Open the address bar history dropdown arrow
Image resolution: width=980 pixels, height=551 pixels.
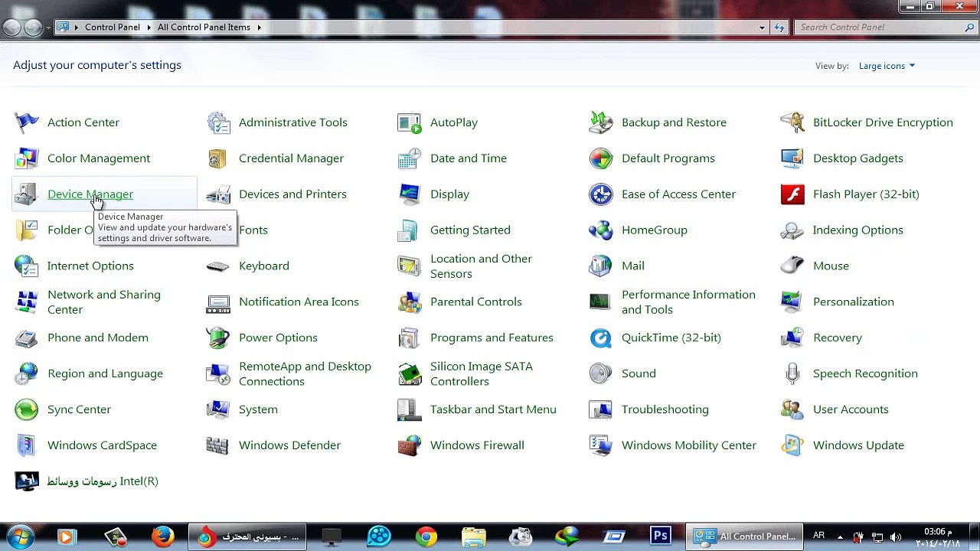[x=762, y=28]
